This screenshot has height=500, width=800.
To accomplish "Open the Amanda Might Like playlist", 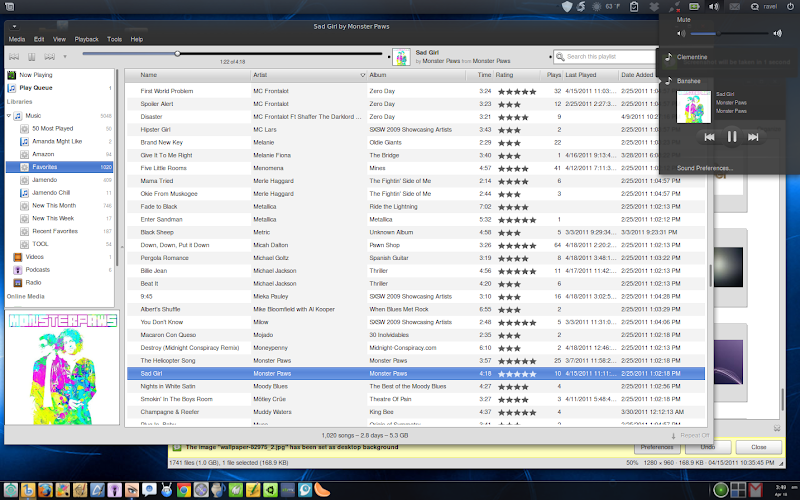I will (x=59, y=141).
